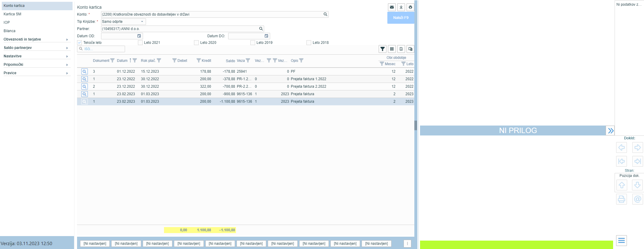Open the three-dot more options menu

click(x=407, y=244)
